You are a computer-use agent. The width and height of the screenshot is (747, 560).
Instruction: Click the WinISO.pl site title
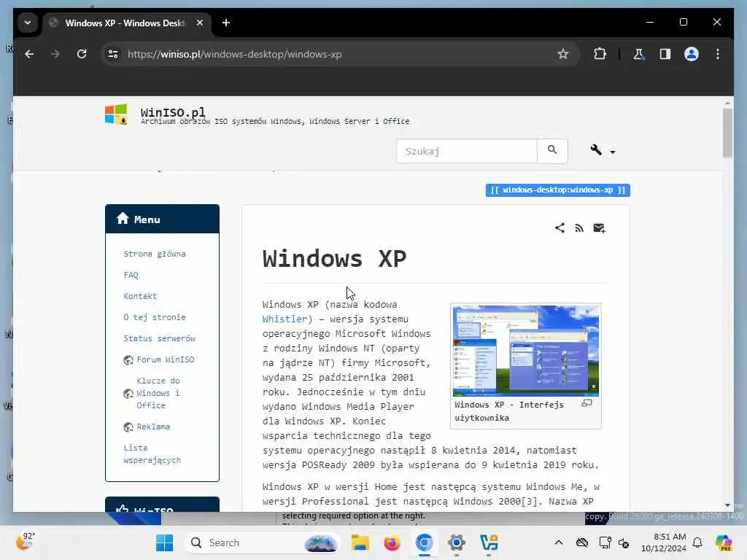[173, 112]
